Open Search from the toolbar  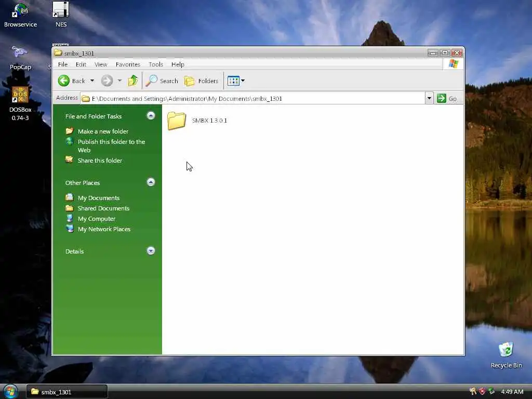[x=162, y=81]
